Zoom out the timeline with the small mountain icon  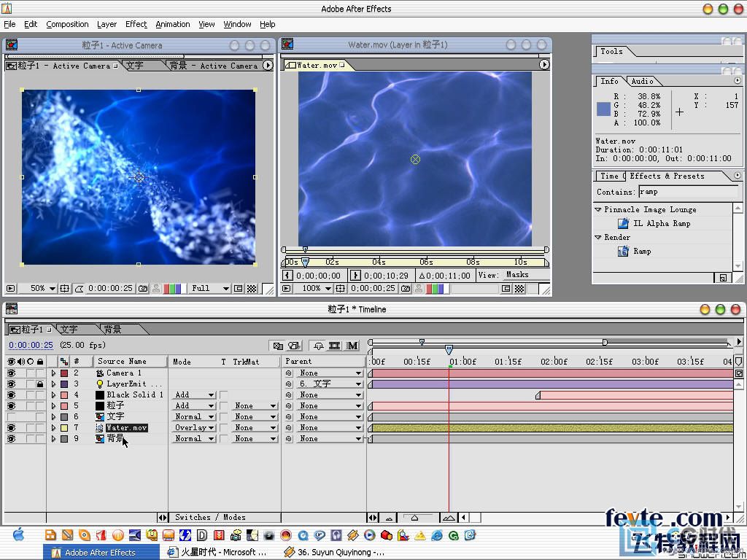389,518
